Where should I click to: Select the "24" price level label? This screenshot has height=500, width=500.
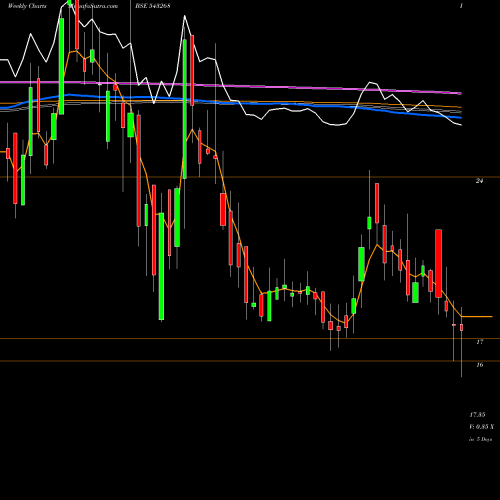point(479,181)
